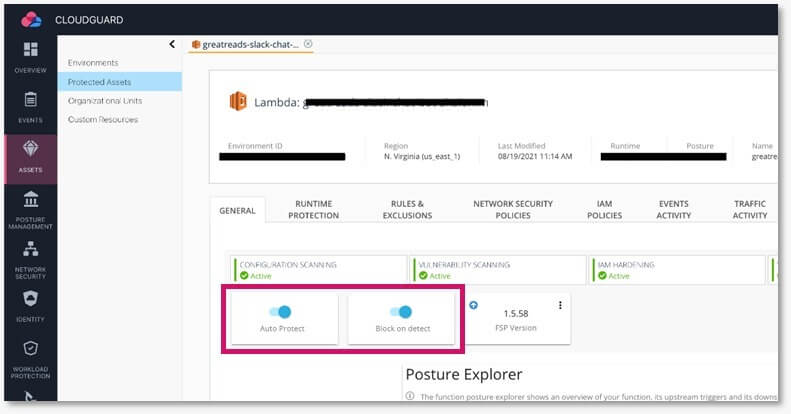Viewport: 791px width, 414px height.
Task: Open the Events Activity tab
Action: point(673,209)
